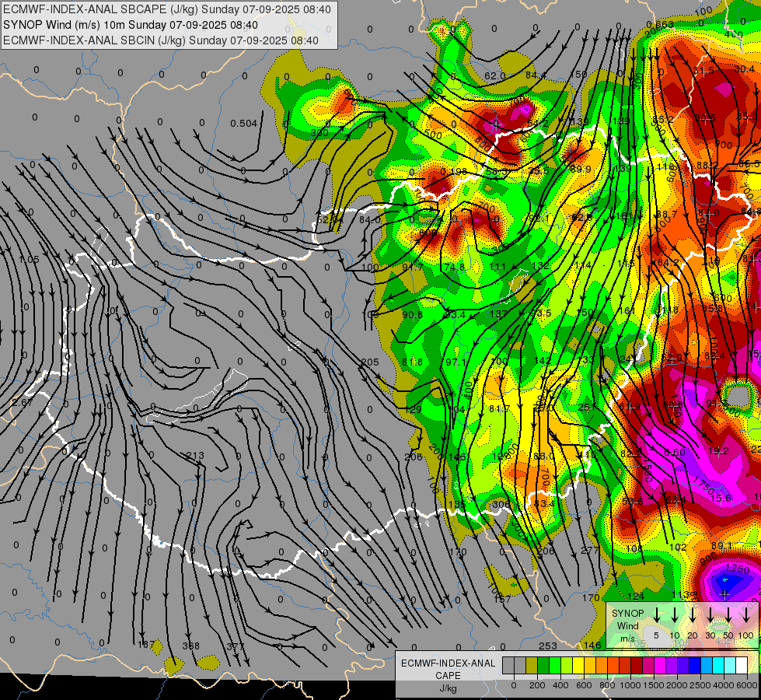Click the 19.2 value in magenta area

718,451
